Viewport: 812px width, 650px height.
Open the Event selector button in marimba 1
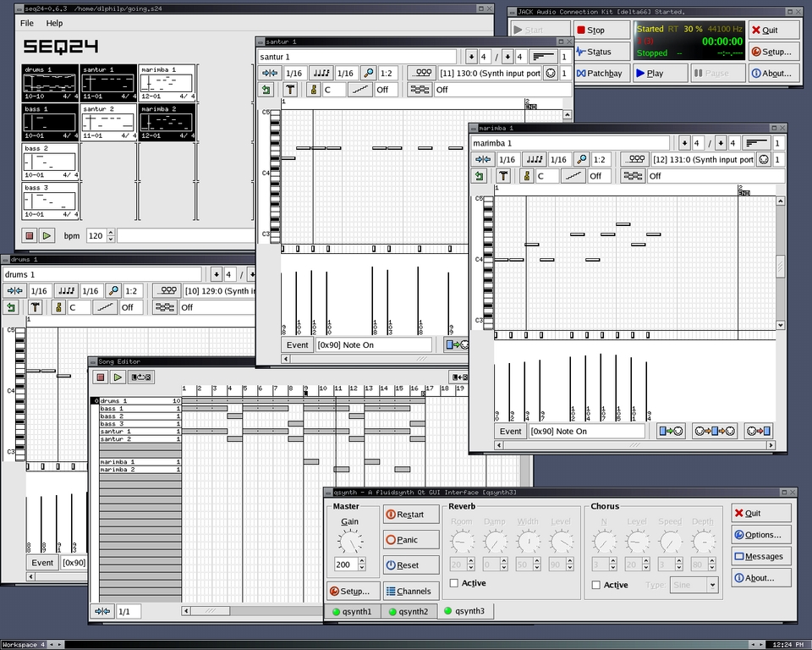(x=510, y=431)
